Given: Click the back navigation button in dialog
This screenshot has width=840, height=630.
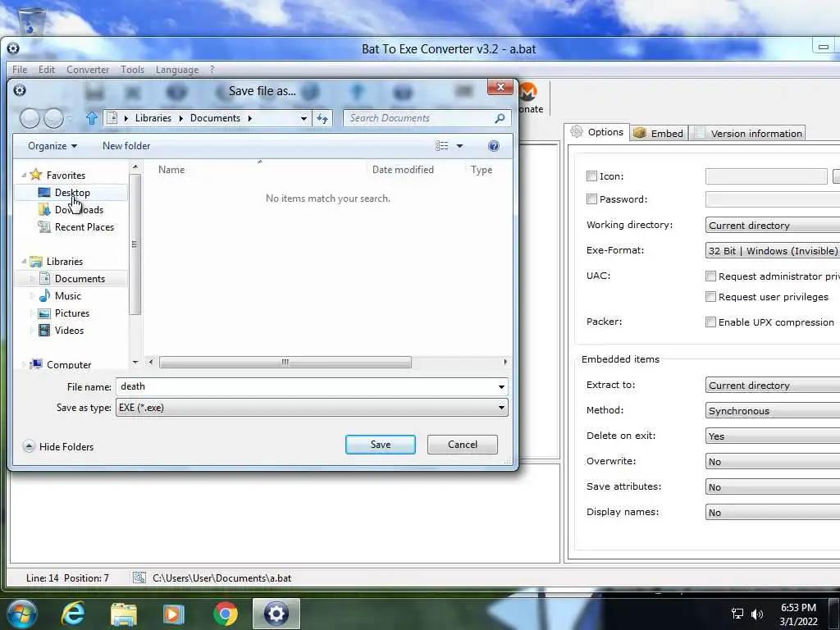Looking at the screenshot, I should (x=30, y=118).
